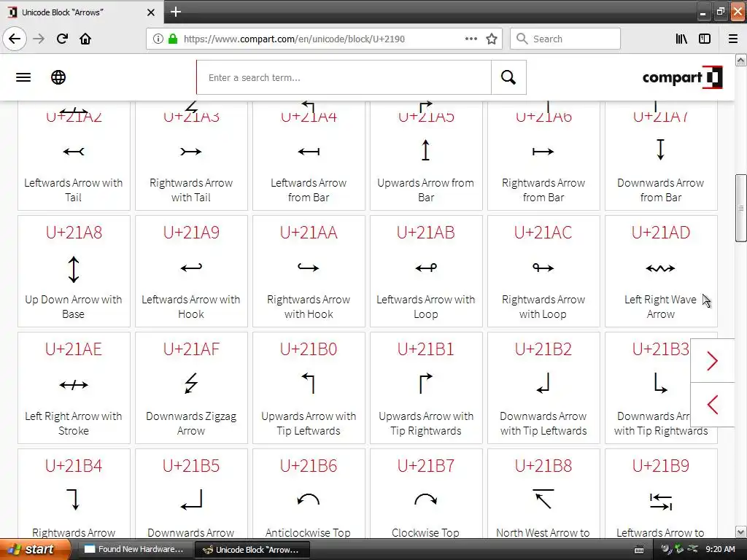Click the green secure padlock icon
This screenshot has width=747, height=560.
[x=172, y=39]
